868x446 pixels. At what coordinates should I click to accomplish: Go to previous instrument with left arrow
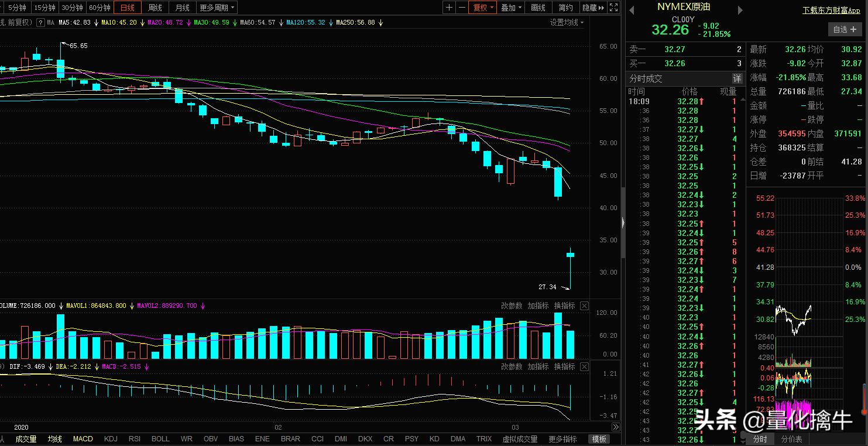[632, 10]
